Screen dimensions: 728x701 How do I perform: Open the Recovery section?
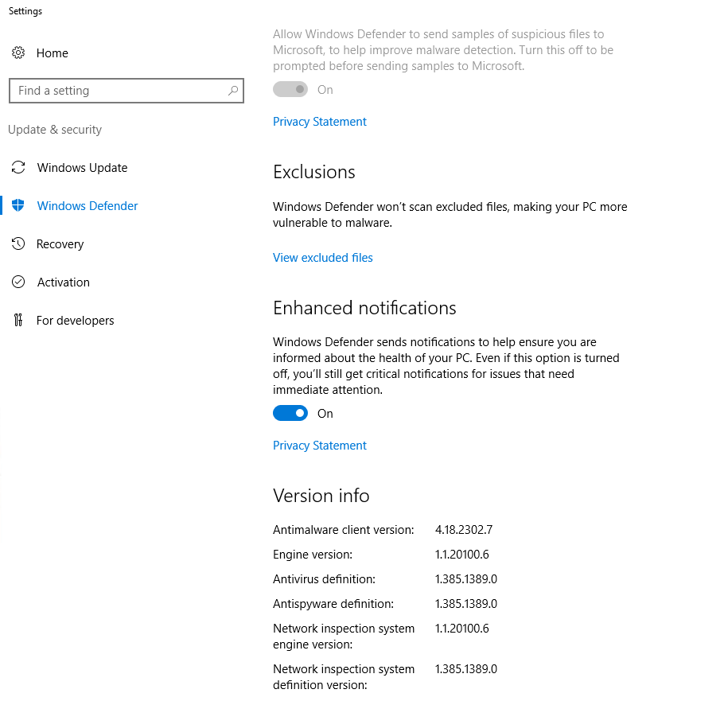(x=60, y=244)
